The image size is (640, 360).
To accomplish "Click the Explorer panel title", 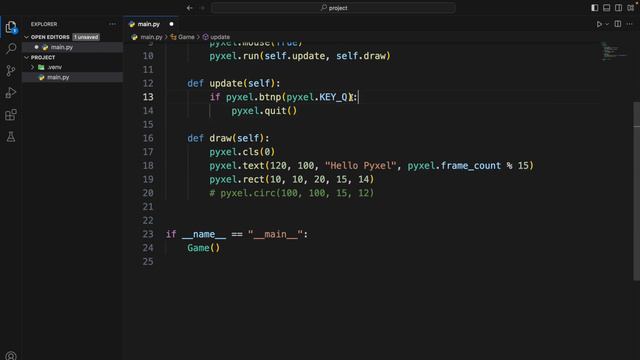I will point(44,24).
